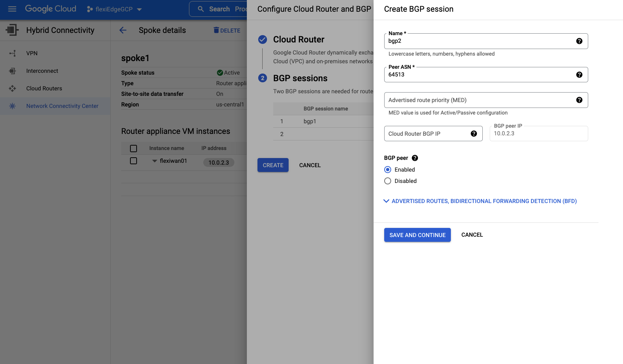
Task: Check the flexiwan01 instance checkbox
Action: click(x=133, y=161)
